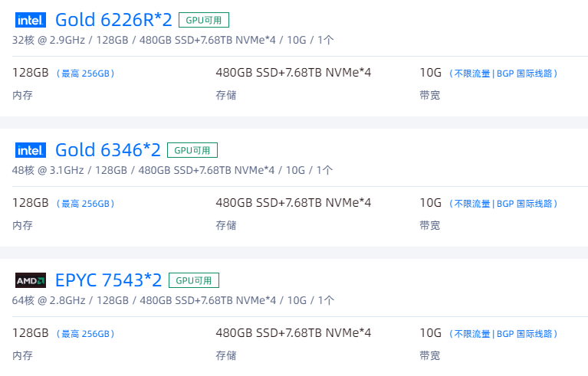Image resolution: width=588 pixels, height=376 pixels.
Task: Click the 128GB memory value in the EPYC 7543*2 card
Action: point(31,333)
